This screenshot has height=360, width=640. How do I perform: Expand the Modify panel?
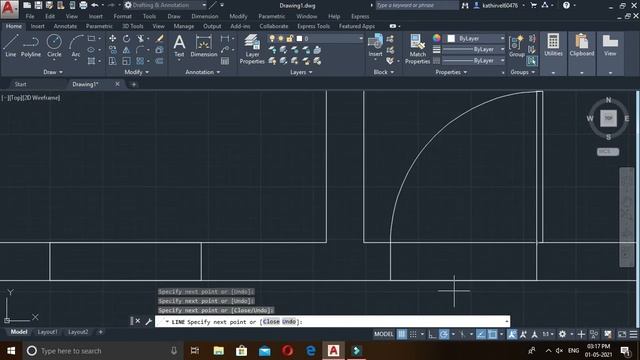(x=136, y=72)
